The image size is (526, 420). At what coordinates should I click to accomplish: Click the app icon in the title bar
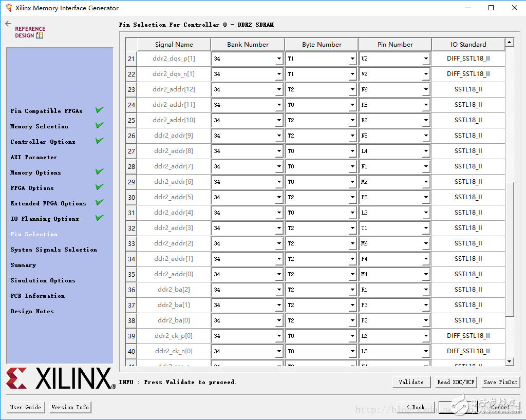(x=8, y=8)
